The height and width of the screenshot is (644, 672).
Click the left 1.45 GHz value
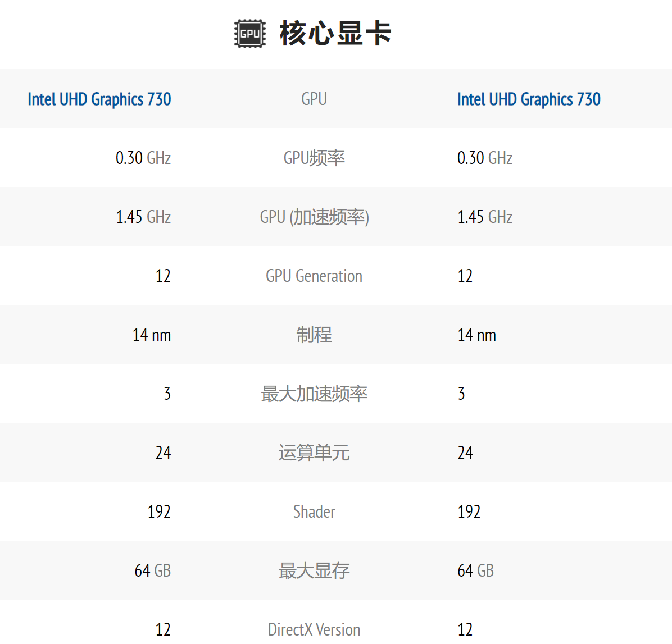[x=143, y=217]
